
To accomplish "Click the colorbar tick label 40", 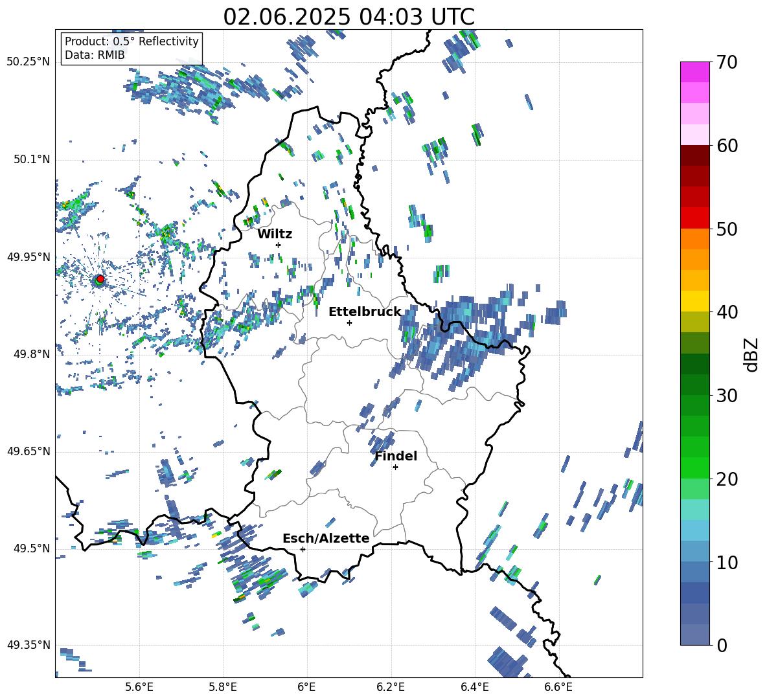I will (727, 312).
